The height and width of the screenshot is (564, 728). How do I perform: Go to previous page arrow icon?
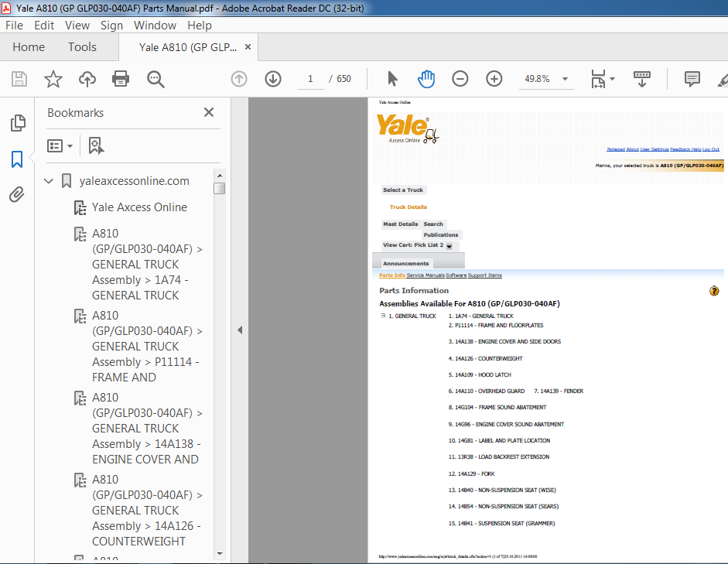239,79
